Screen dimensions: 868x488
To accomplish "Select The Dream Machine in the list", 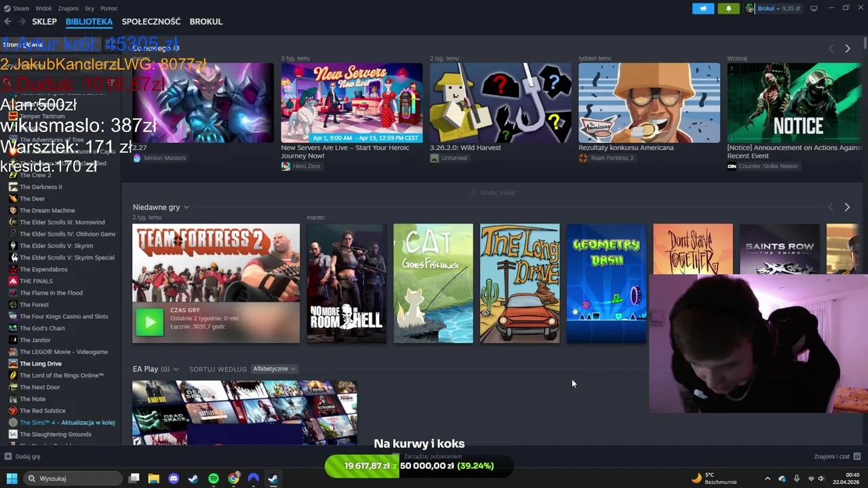I will 47,211.
